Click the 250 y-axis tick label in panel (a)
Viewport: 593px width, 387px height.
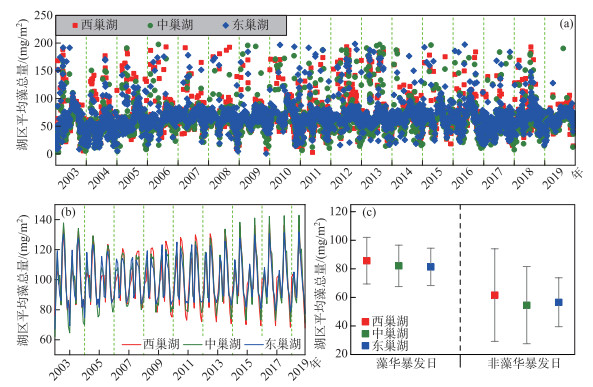(x=43, y=16)
